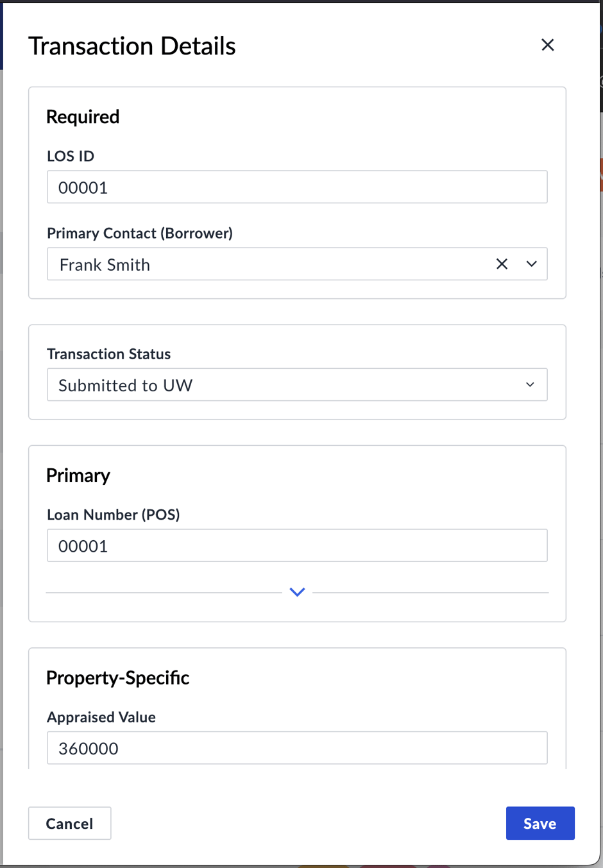Clear the Frank Smith selection with the X icon
This screenshot has width=603, height=868.
[x=502, y=264]
